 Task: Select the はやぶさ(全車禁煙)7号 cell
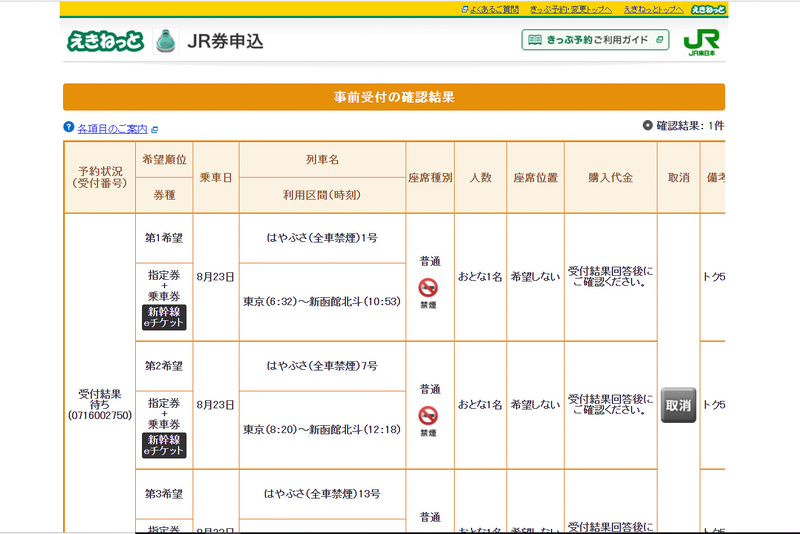pyautogui.click(x=322, y=366)
